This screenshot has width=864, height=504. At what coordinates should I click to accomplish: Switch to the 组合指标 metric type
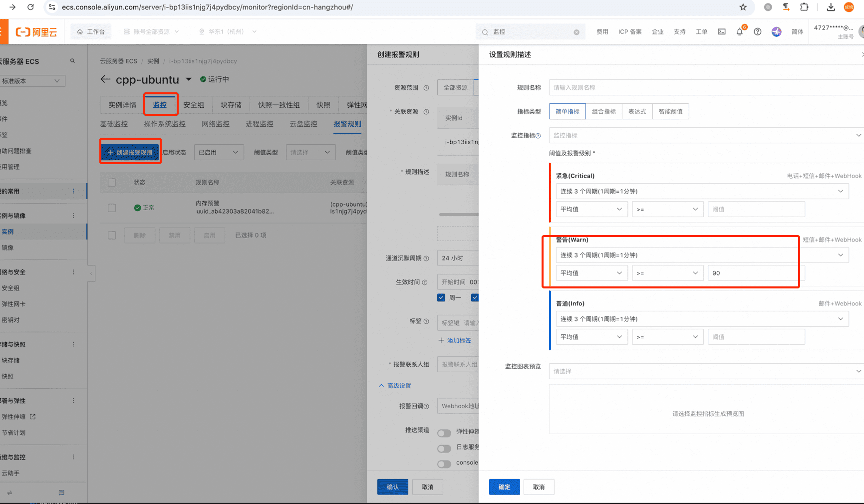(604, 111)
